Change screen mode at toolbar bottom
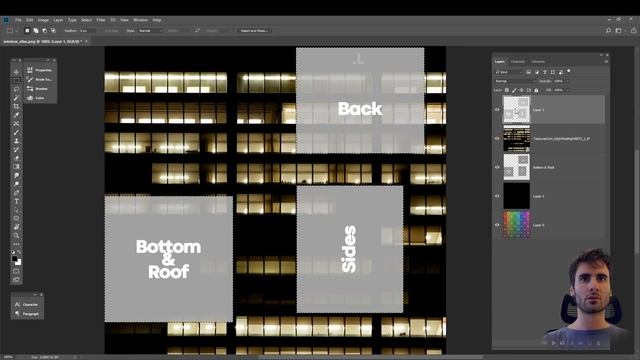 [x=16, y=280]
